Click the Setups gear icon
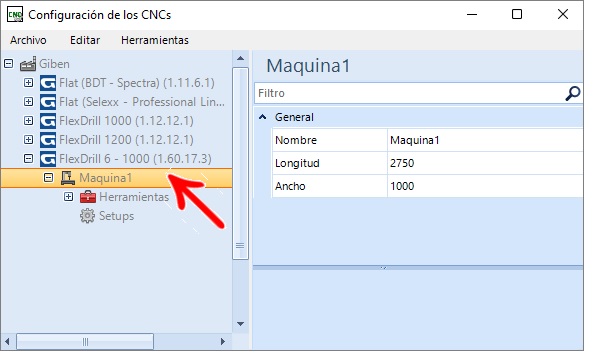The height and width of the screenshot is (361, 595). [x=87, y=216]
